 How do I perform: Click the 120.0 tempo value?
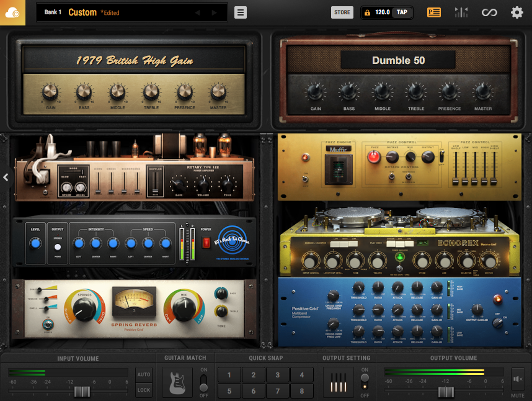[382, 12]
